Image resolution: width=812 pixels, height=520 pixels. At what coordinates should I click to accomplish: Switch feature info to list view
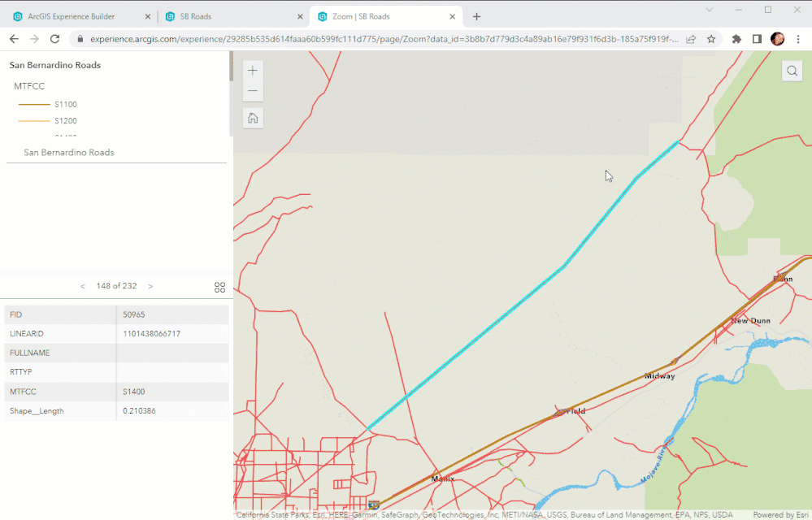[219, 287]
